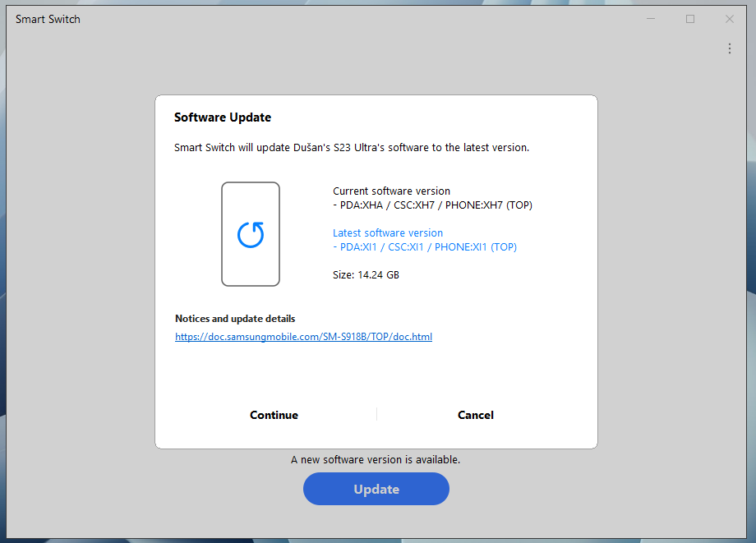Click the PDA:XI1 latest version string
This screenshot has height=543, width=756.
pyautogui.click(x=425, y=247)
